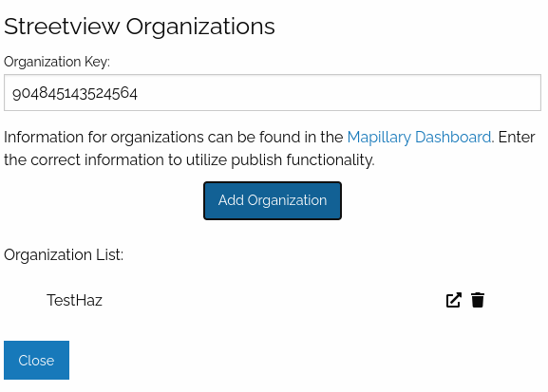Click the Add Organization button
This screenshot has width=548, height=392.
pos(273,200)
